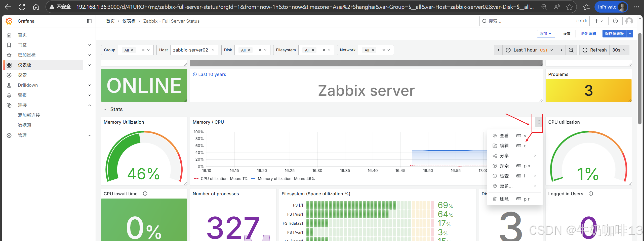Collapse the Stats row
The height and width of the screenshot is (241, 644).
click(105, 110)
